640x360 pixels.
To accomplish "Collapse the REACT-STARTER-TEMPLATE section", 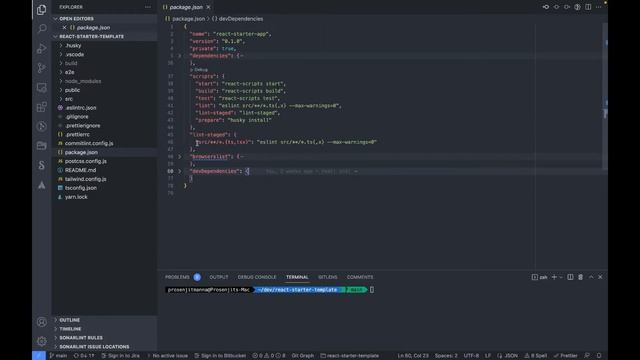I will 105,36.
